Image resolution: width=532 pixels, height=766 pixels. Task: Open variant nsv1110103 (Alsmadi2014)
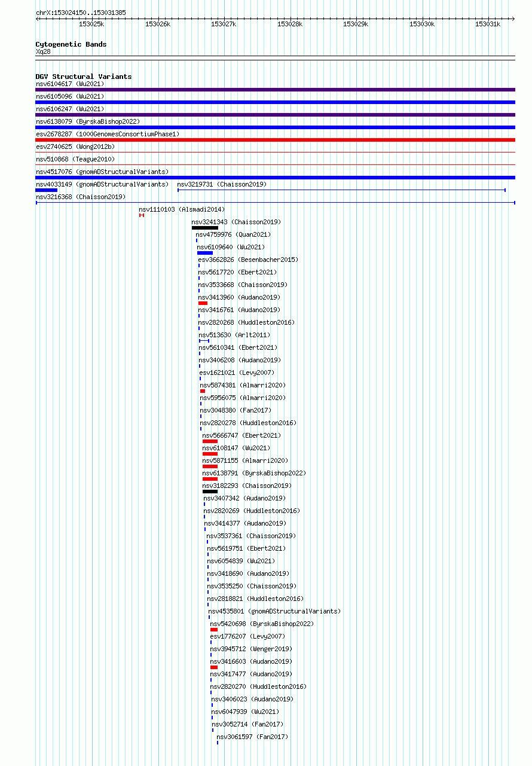182,209
